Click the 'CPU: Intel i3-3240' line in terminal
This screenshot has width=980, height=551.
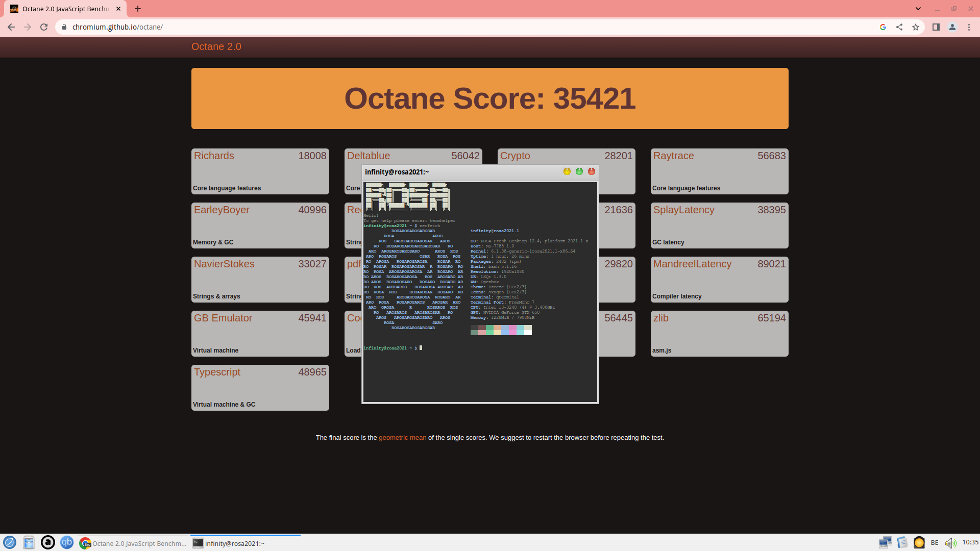pos(512,307)
